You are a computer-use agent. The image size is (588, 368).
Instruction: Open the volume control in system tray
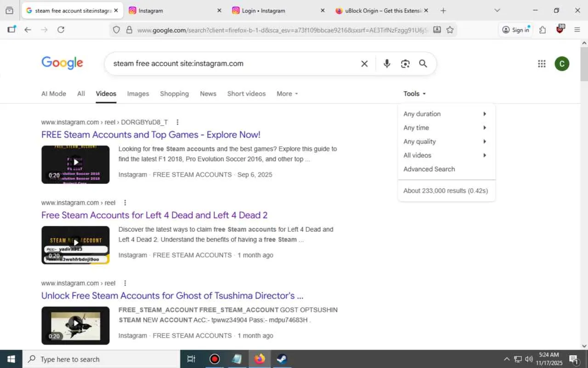[x=529, y=359]
